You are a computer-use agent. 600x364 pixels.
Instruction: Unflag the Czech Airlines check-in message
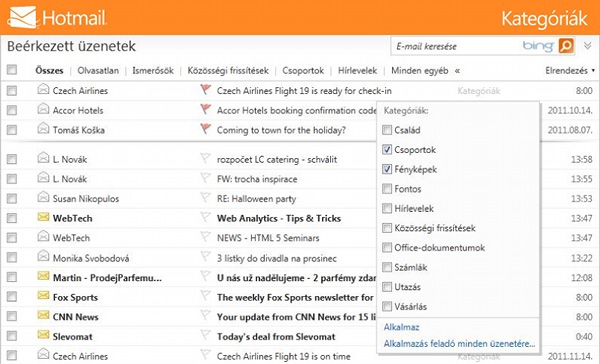point(205,90)
